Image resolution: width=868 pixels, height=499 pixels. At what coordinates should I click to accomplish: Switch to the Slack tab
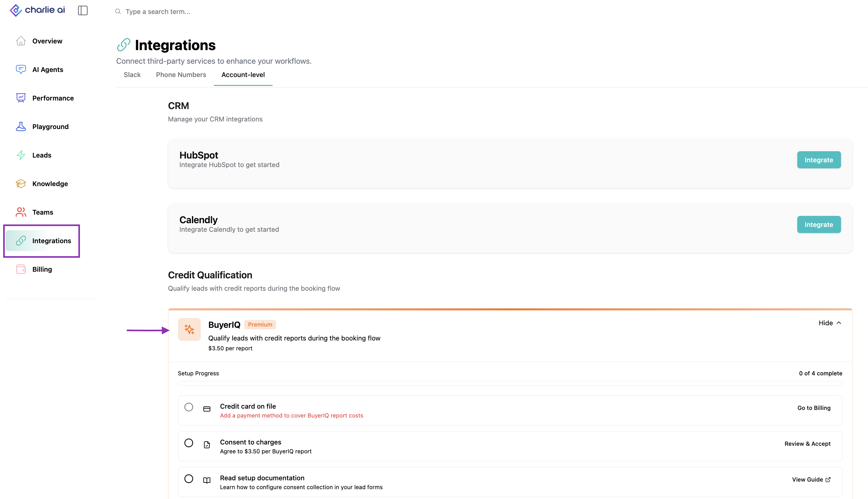tap(132, 75)
